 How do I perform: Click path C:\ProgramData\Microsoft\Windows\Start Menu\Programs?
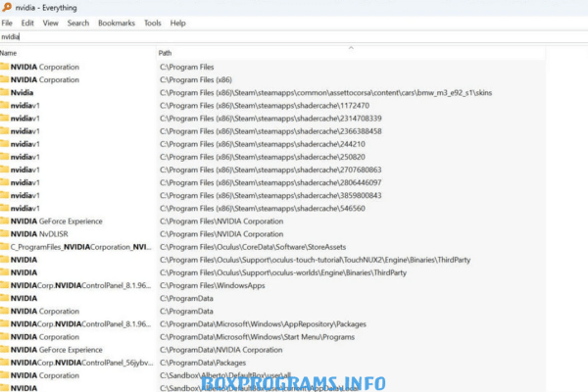point(257,337)
